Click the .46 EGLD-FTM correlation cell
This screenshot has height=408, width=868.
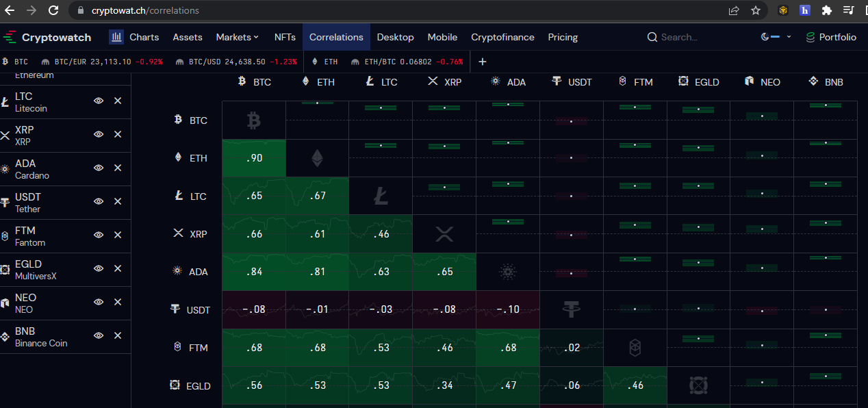click(x=635, y=385)
